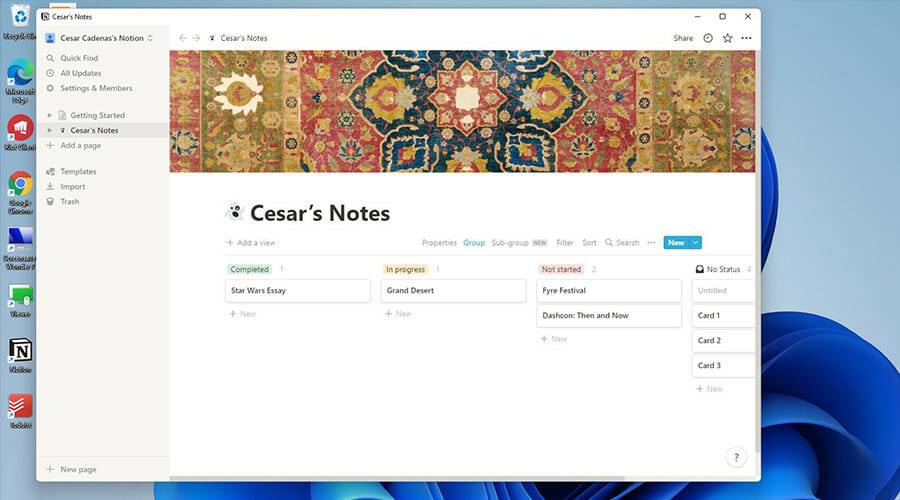Open Properties menu

tap(439, 243)
